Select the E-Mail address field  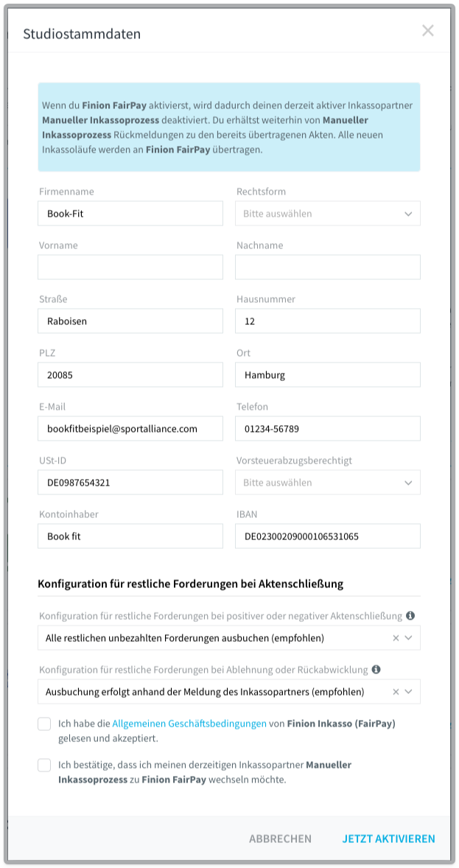(x=130, y=428)
